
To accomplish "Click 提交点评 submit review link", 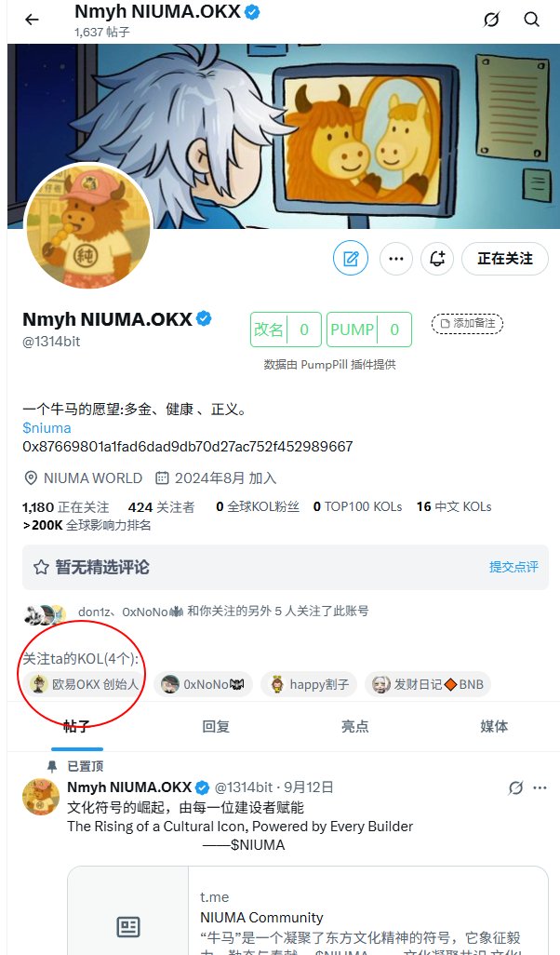I will click(x=513, y=567).
